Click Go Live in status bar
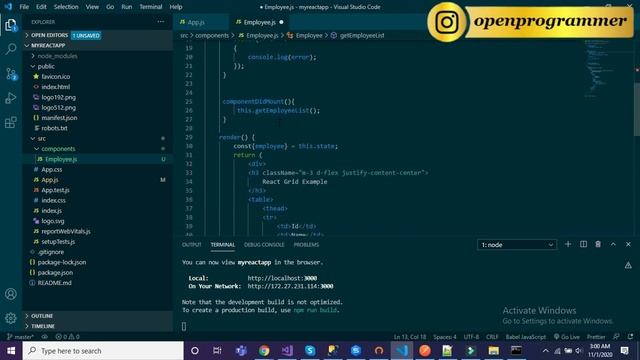The width and height of the screenshot is (640, 360). pos(567,337)
